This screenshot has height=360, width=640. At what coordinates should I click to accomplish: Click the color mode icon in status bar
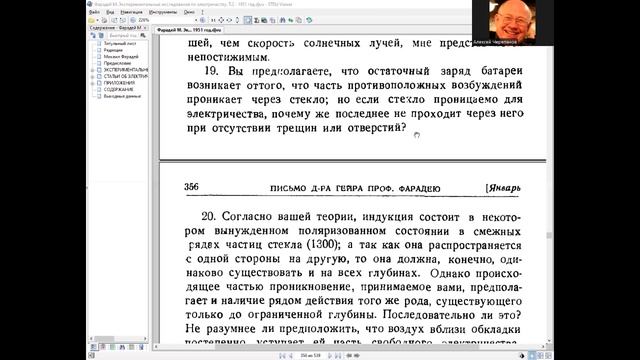pyautogui.click(x=522, y=356)
